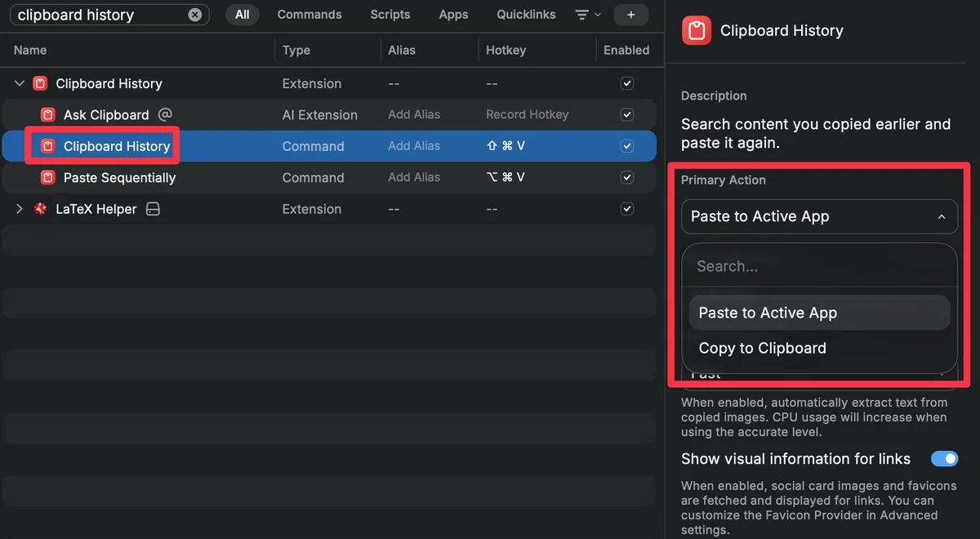Click the Shift Cmd V hotkey cell
The width and height of the screenshot is (980, 539).
pos(506,146)
